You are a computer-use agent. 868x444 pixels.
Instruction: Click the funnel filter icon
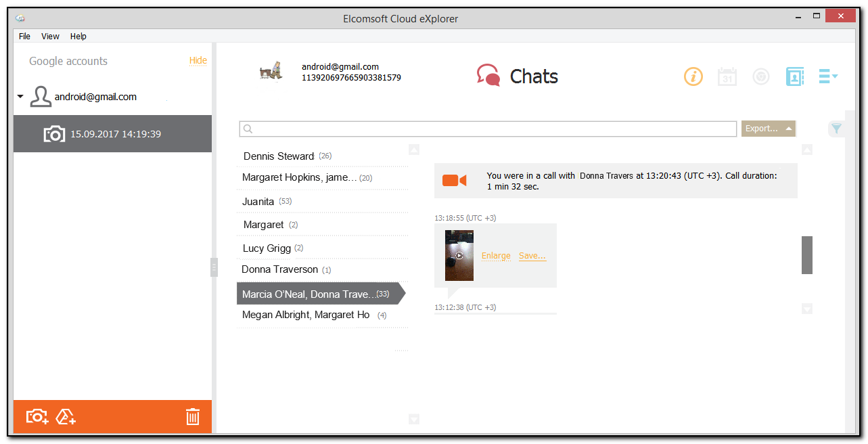[836, 129]
